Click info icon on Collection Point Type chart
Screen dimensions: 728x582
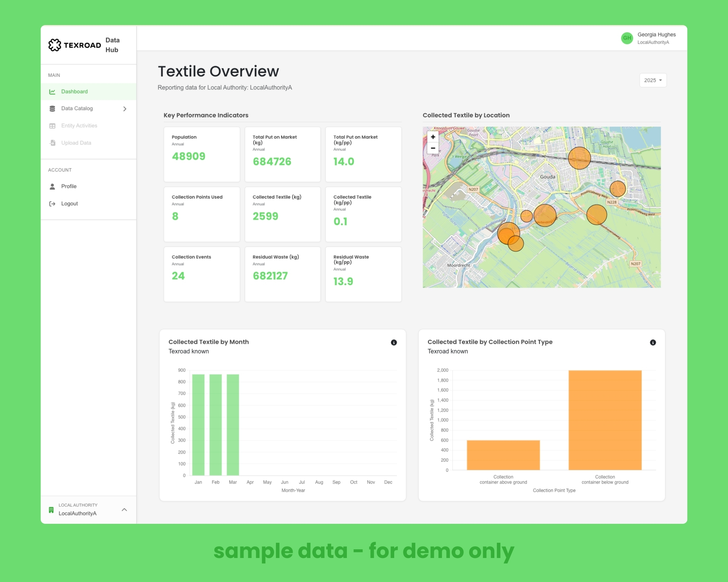pyautogui.click(x=653, y=342)
